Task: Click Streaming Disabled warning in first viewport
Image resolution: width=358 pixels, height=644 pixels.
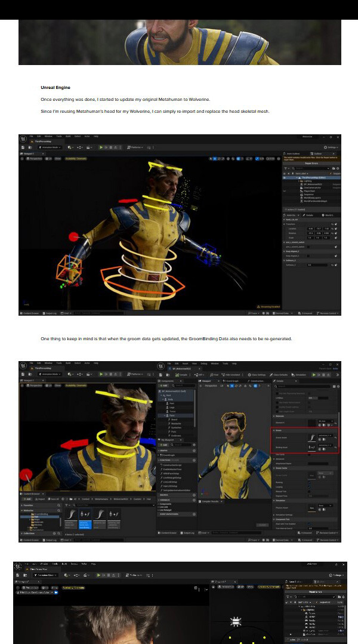Action: (x=268, y=306)
